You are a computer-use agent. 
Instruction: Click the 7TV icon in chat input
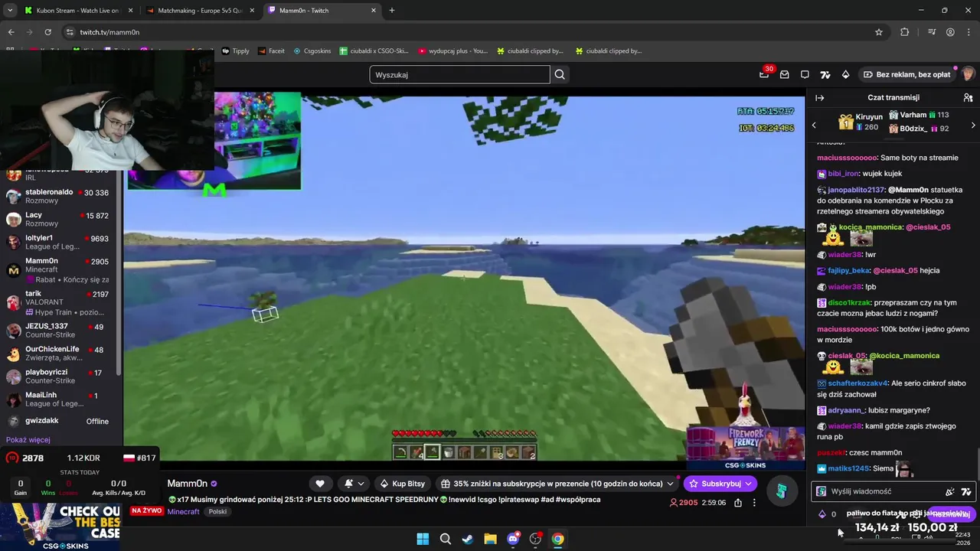point(965,491)
